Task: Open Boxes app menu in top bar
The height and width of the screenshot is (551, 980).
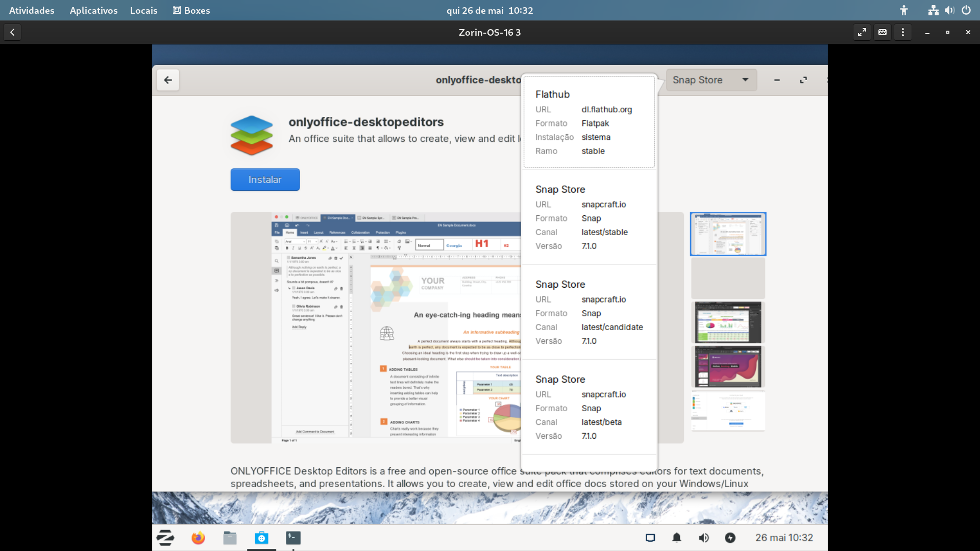Action: 191,10
